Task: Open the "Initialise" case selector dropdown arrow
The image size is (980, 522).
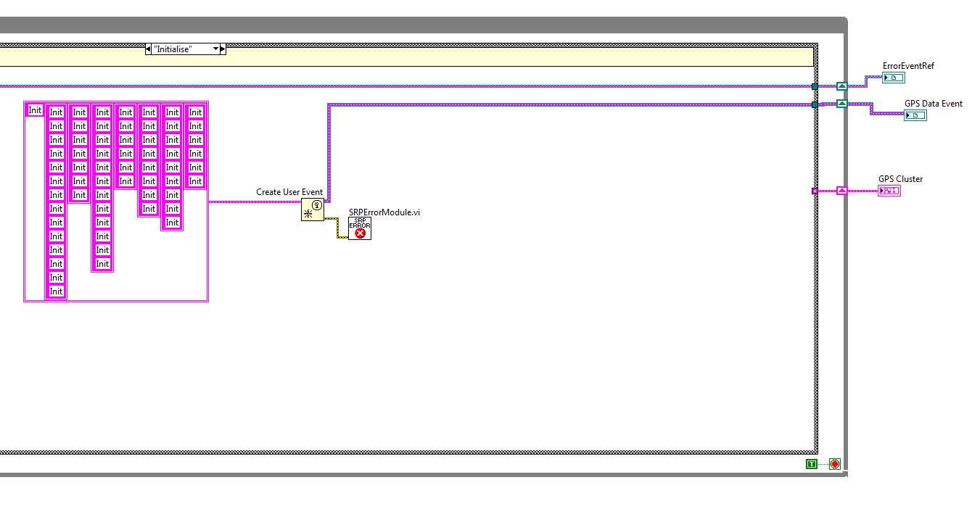Action: (215, 49)
